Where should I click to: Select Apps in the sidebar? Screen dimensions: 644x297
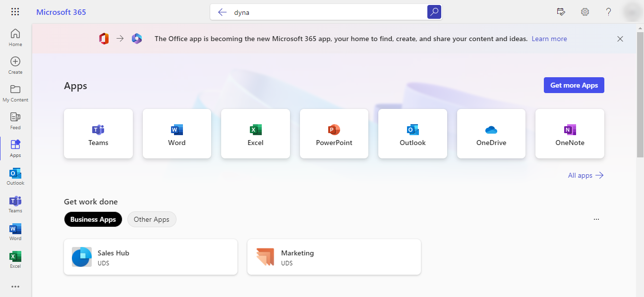[15, 148]
